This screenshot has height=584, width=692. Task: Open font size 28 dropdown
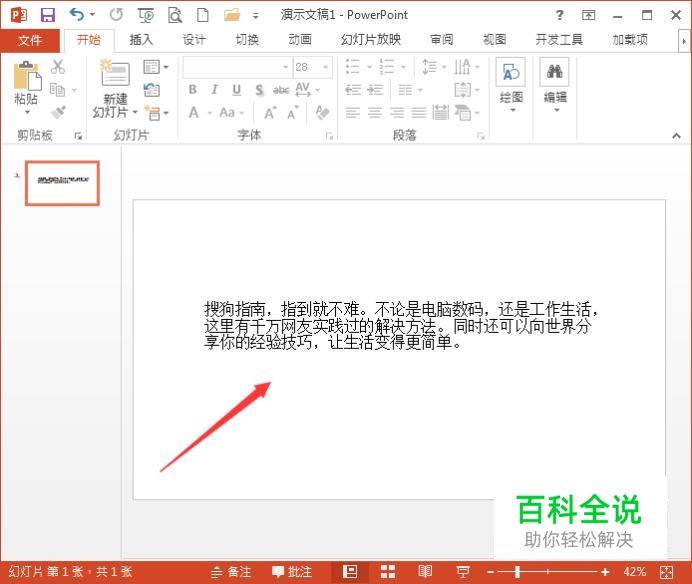coord(326,67)
